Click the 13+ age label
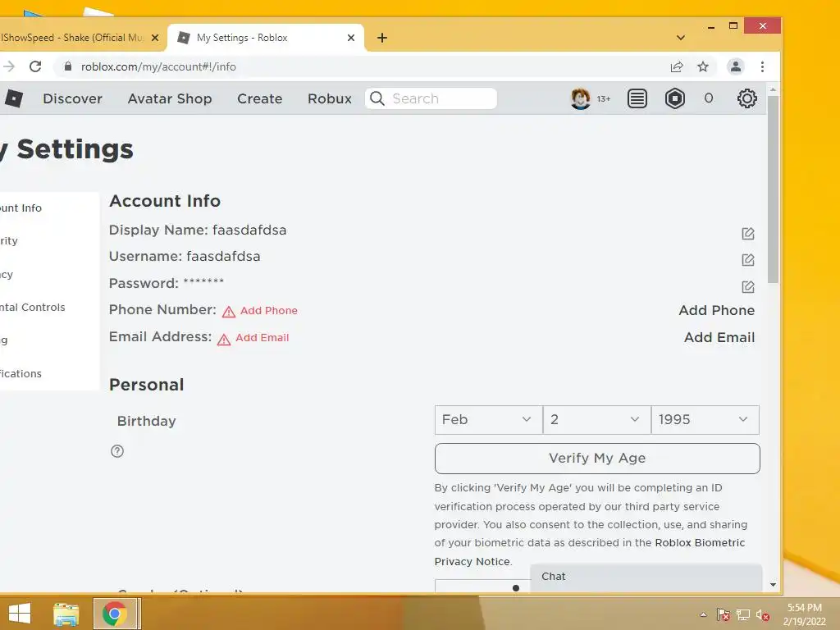Screen dimensions: 840x630 tap(603, 99)
